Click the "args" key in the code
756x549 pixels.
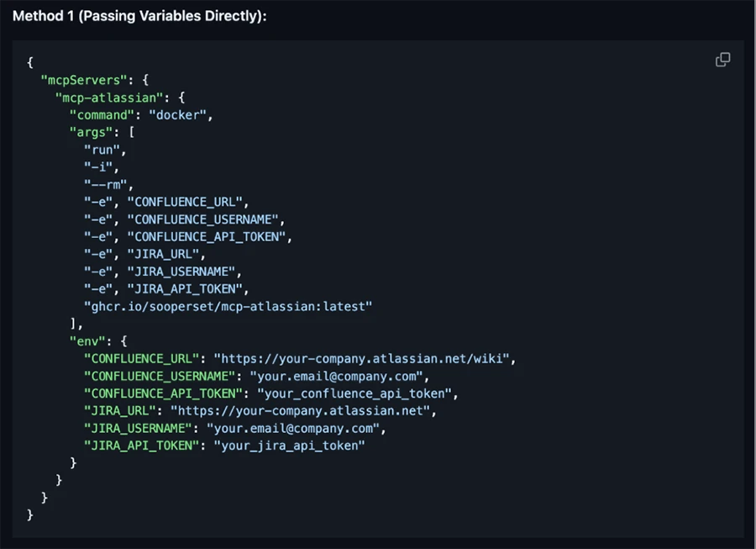pyautogui.click(x=94, y=133)
